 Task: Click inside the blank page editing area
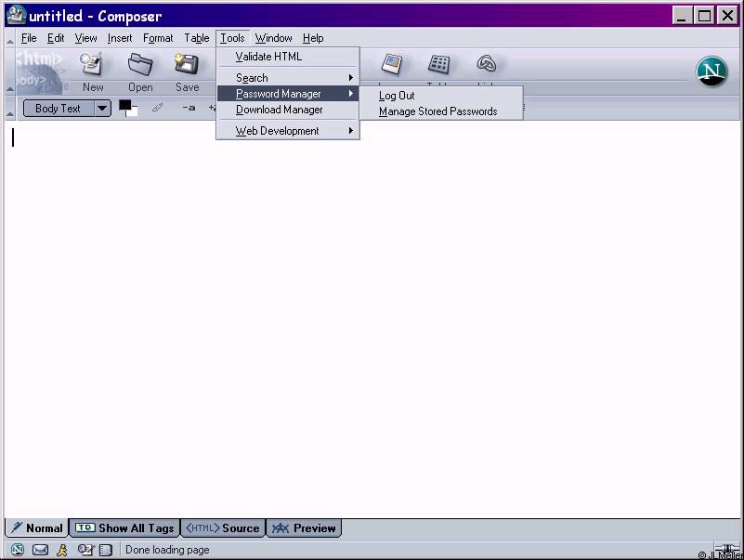pos(372,319)
